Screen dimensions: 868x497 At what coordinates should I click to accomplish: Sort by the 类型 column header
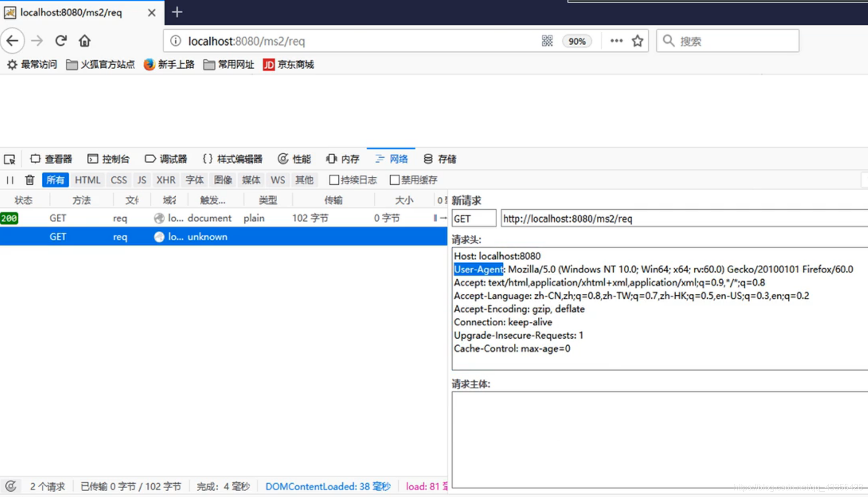[x=268, y=200]
